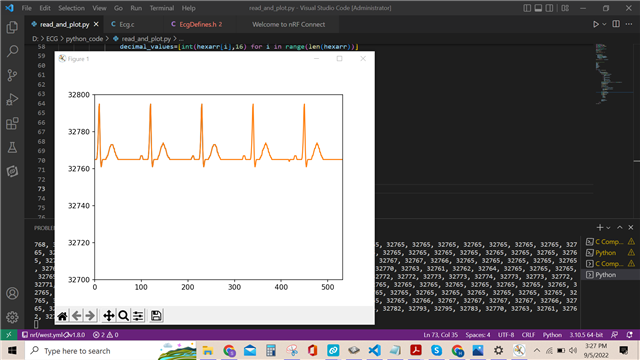Save the figure with disk icon
This screenshot has width=640, height=360.
156,316
